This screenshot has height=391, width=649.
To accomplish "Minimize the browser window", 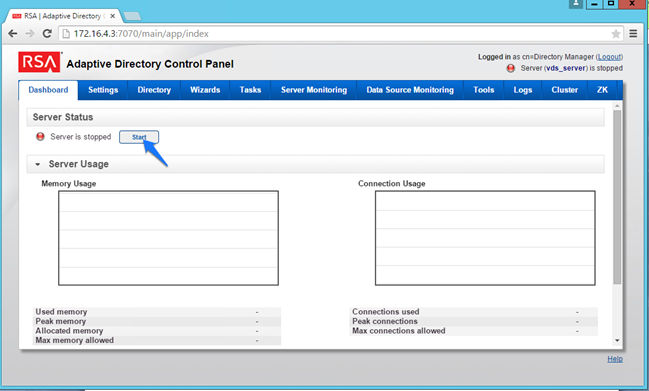I will (x=594, y=4).
